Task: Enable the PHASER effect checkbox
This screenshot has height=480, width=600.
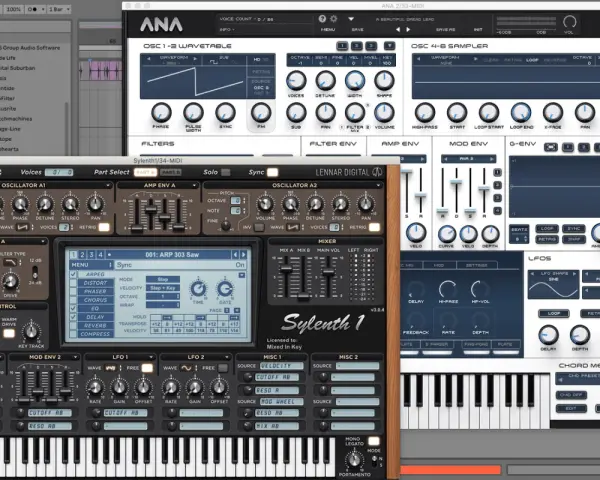Action: tap(73, 292)
